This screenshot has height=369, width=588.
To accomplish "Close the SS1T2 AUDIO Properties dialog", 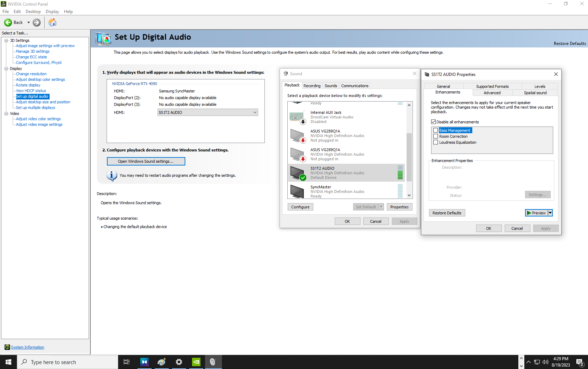I will pos(556,74).
